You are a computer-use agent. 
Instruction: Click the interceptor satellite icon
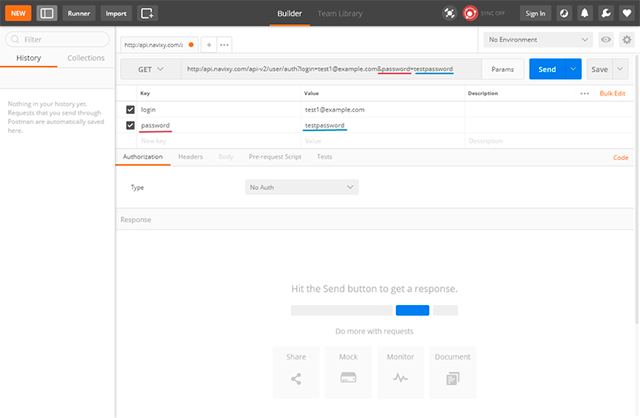(x=449, y=13)
